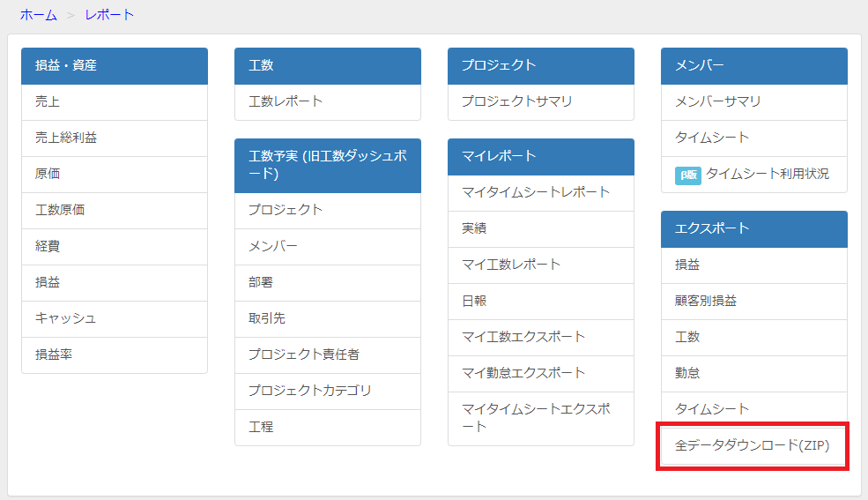Open マイタイムシートレポート
868x500 pixels.
coord(536,193)
